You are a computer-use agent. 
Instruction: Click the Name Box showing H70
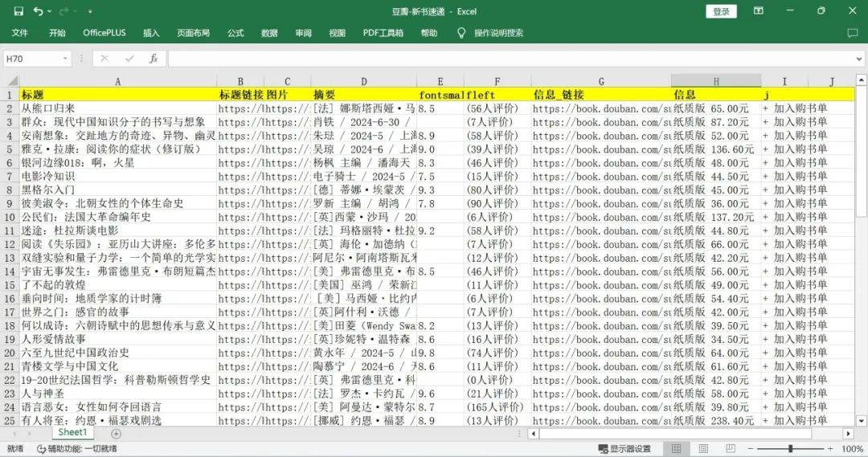(x=32, y=59)
